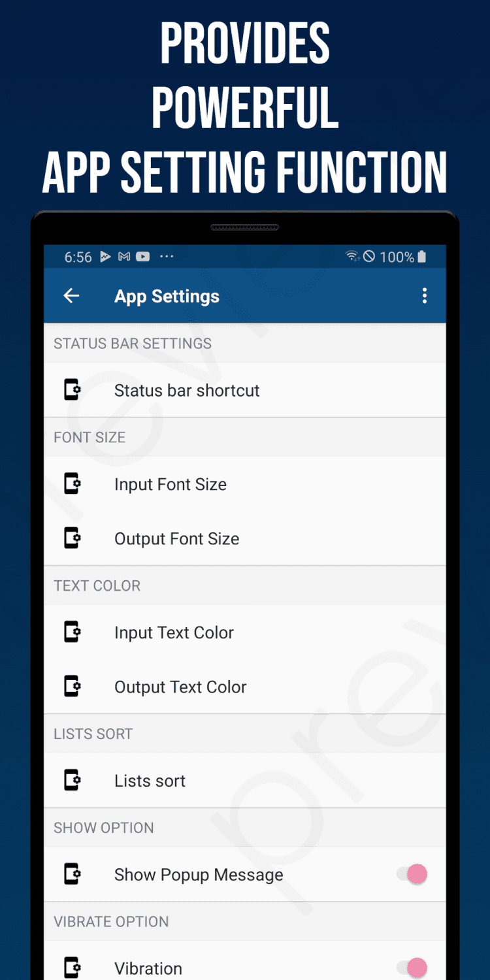Click the Input Text Color icon
Image resolution: width=490 pixels, height=980 pixels.
pyautogui.click(x=72, y=632)
